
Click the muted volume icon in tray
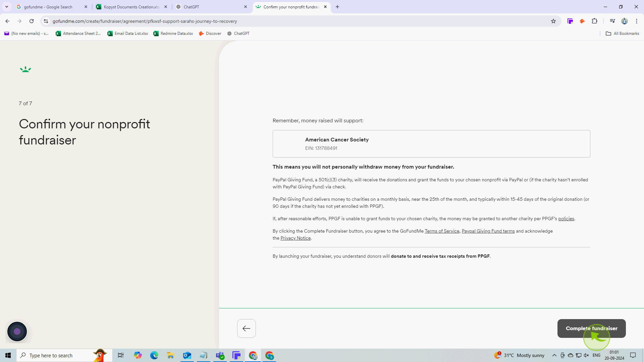(x=586, y=355)
